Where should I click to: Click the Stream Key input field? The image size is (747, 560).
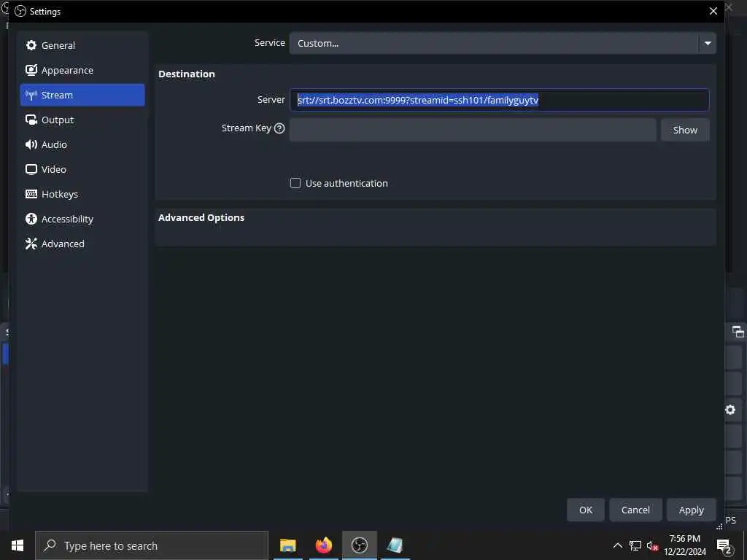tap(473, 130)
